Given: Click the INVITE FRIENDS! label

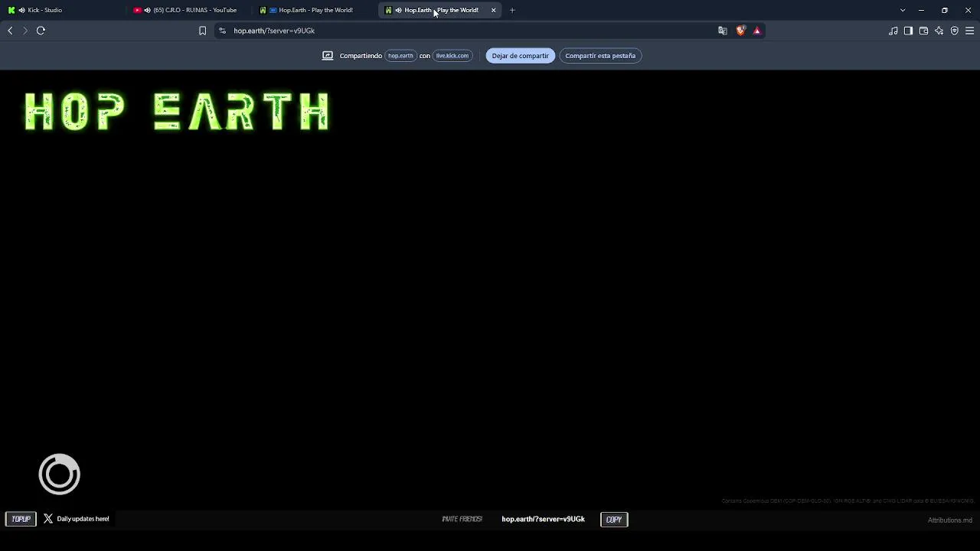Looking at the screenshot, I should (x=462, y=519).
